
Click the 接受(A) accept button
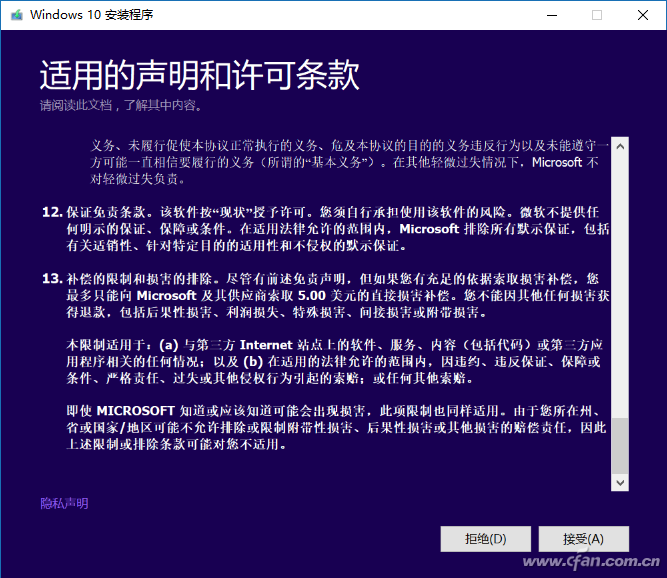(583, 539)
